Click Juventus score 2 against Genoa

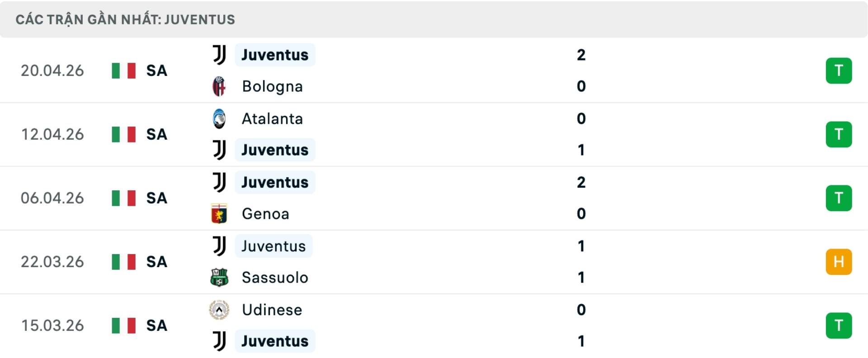pos(581,182)
